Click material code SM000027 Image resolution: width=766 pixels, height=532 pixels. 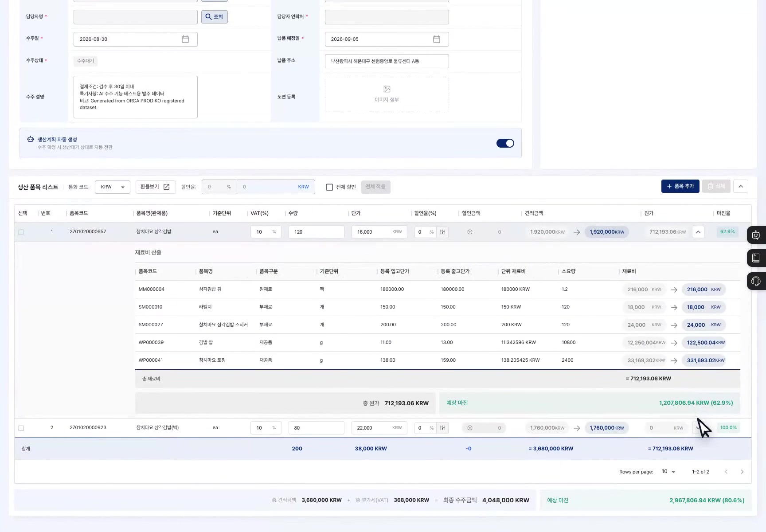coord(151,325)
